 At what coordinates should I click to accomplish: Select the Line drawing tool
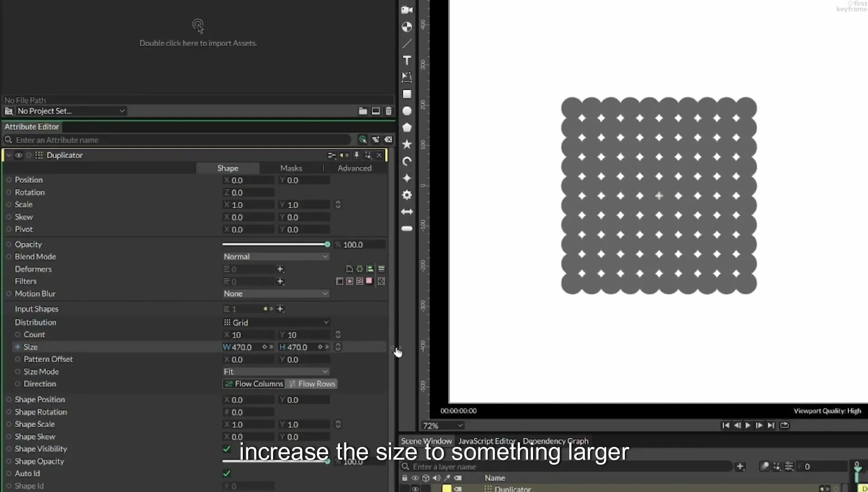(x=407, y=43)
